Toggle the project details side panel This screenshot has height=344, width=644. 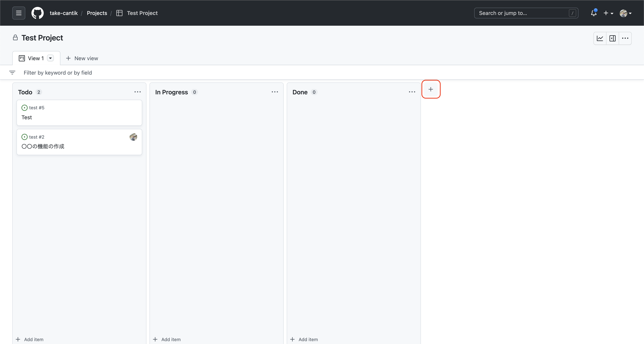[x=613, y=38]
